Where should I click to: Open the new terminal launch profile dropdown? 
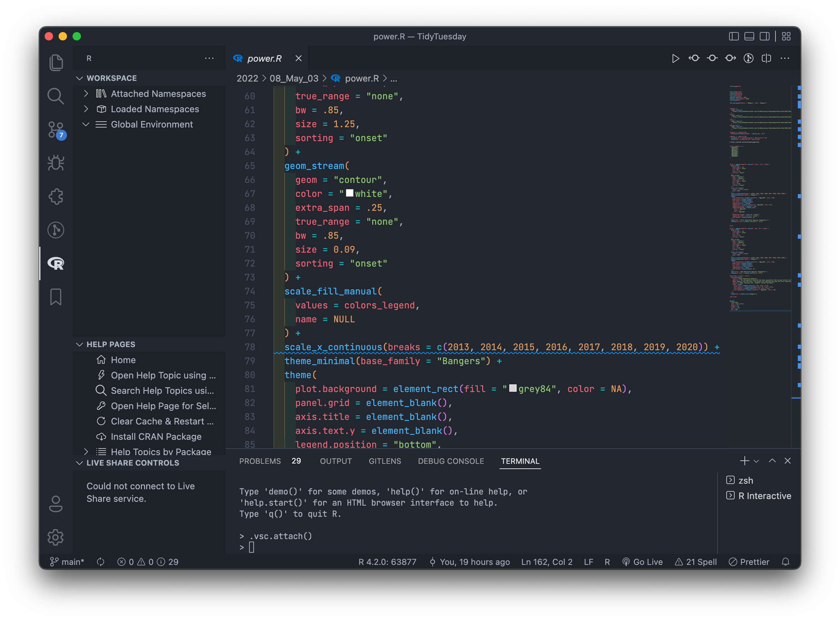pos(757,461)
